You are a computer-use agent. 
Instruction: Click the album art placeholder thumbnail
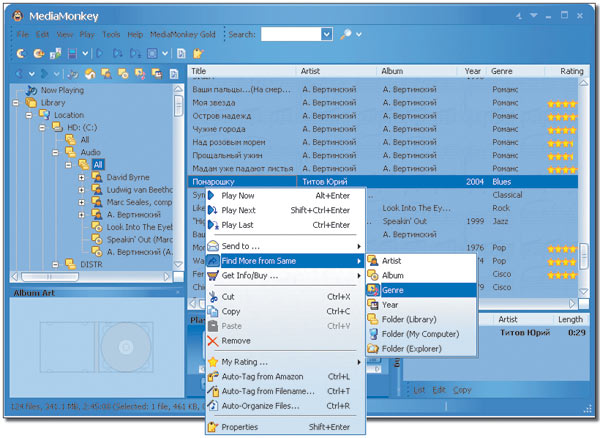coord(96,347)
